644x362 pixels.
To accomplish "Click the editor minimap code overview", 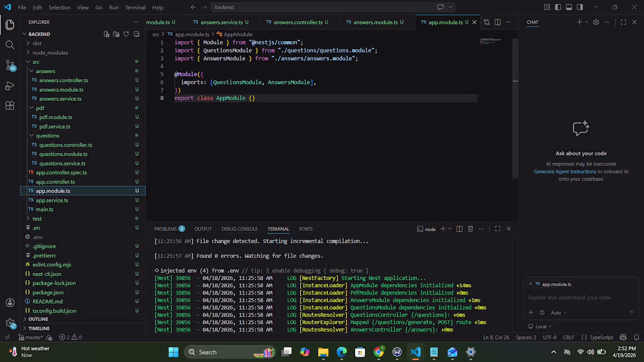I will pyautogui.click(x=490, y=41).
